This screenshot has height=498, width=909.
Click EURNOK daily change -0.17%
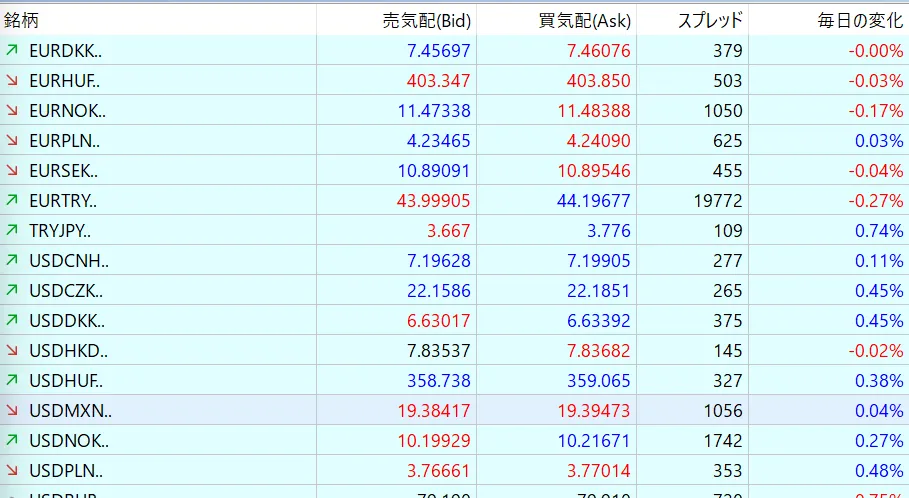point(876,111)
